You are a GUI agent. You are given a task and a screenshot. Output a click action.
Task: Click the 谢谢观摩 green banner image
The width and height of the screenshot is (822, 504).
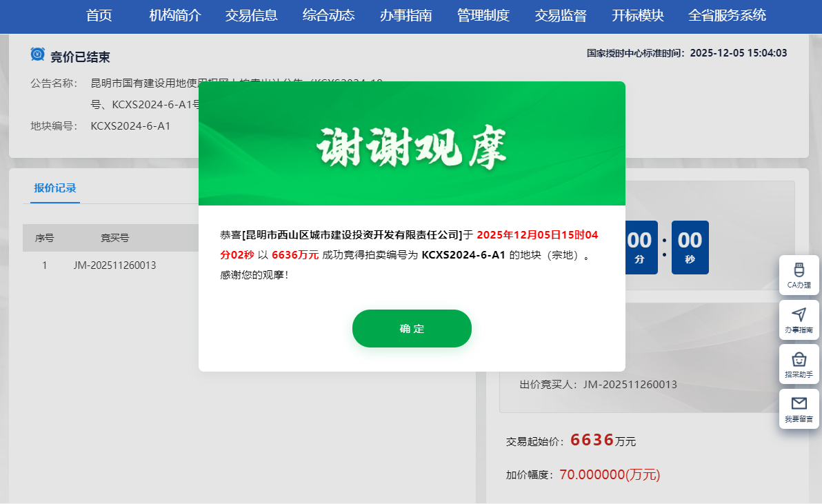[x=412, y=143]
